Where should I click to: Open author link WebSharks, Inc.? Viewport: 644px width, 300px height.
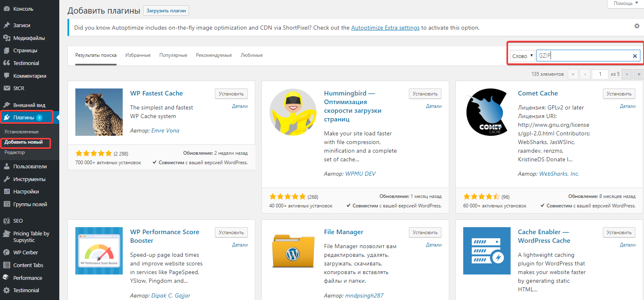pyautogui.click(x=559, y=174)
